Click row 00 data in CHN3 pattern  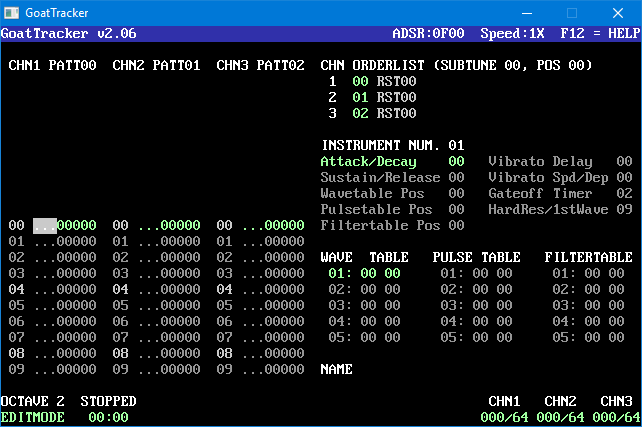pyautogui.click(x=273, y=225)
